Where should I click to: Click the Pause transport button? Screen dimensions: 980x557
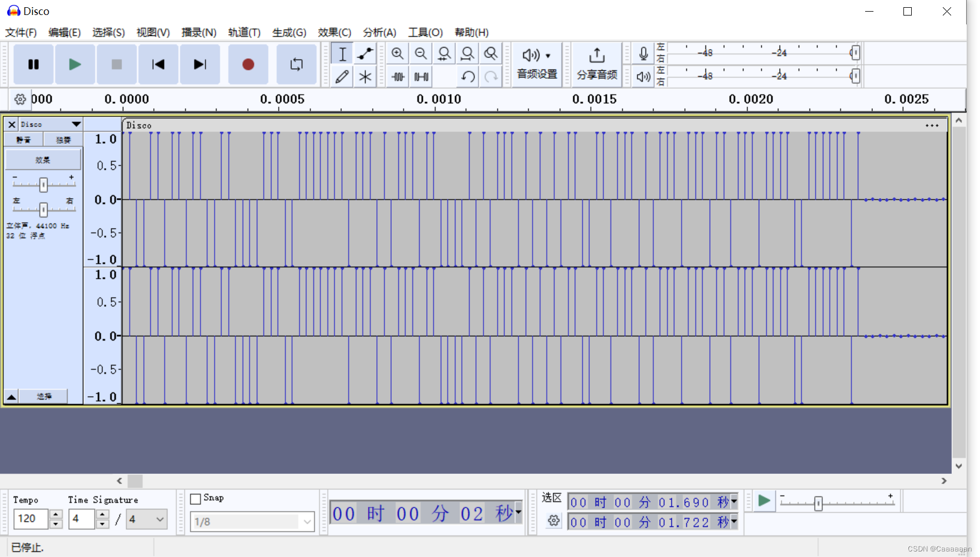(33, 64)
